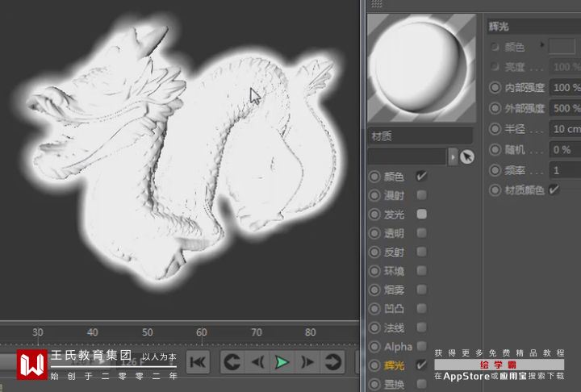
Task: Enable the 反射 channel checkbox
Action: coord(421,252)
